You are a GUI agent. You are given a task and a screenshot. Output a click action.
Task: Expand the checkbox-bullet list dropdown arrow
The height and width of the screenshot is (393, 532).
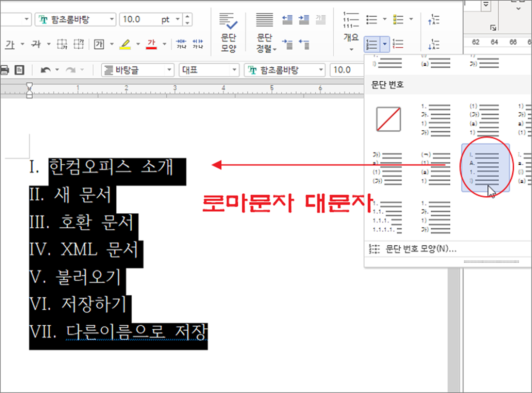[x=411, y=19]
